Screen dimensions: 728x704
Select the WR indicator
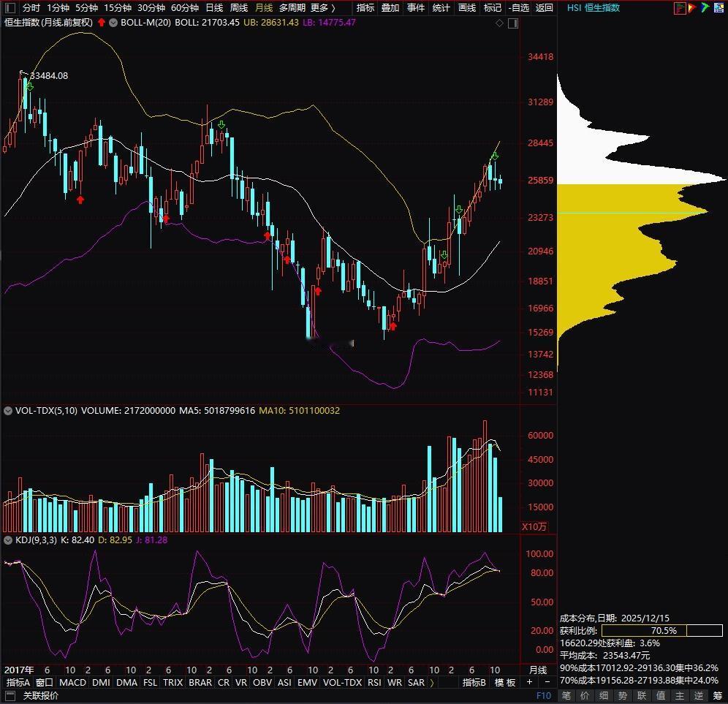point(395,683)
